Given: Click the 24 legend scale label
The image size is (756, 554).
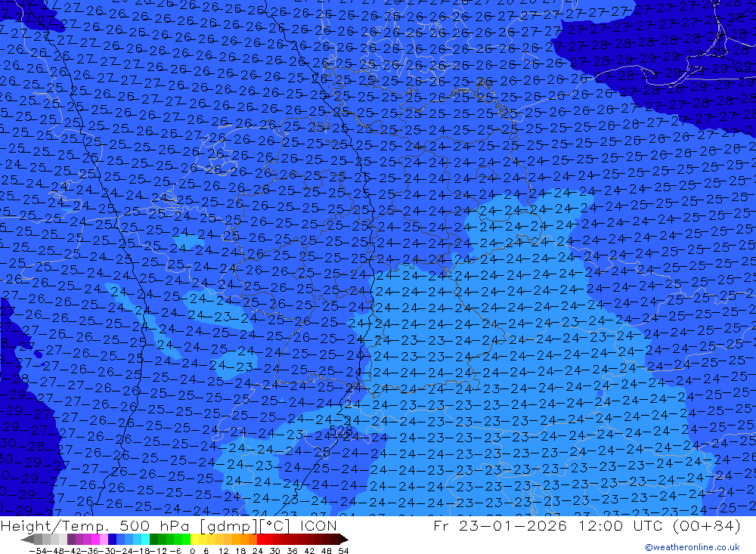Looking at the screenshot, I should [x=258, y=551].
